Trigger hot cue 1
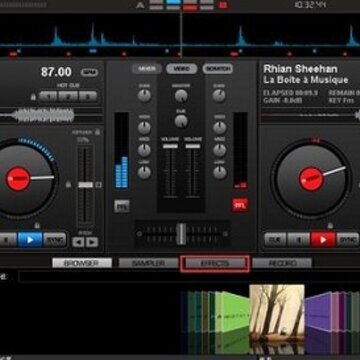This screenshot has width=360, height=360. coord(48,97)
